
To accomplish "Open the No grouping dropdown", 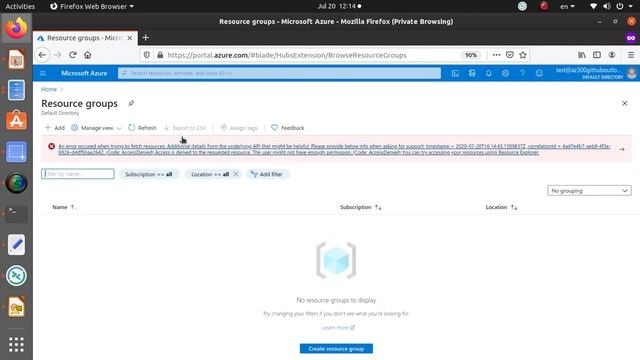I will [589, 191].
